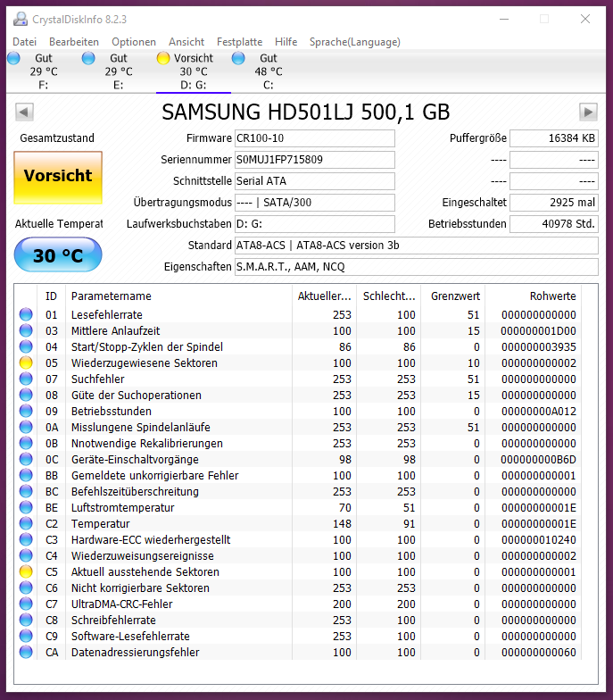Select the D: G: Vorsicht disk tab
Image resolution: width=613 pixels, height=700 pixels.
193,71
